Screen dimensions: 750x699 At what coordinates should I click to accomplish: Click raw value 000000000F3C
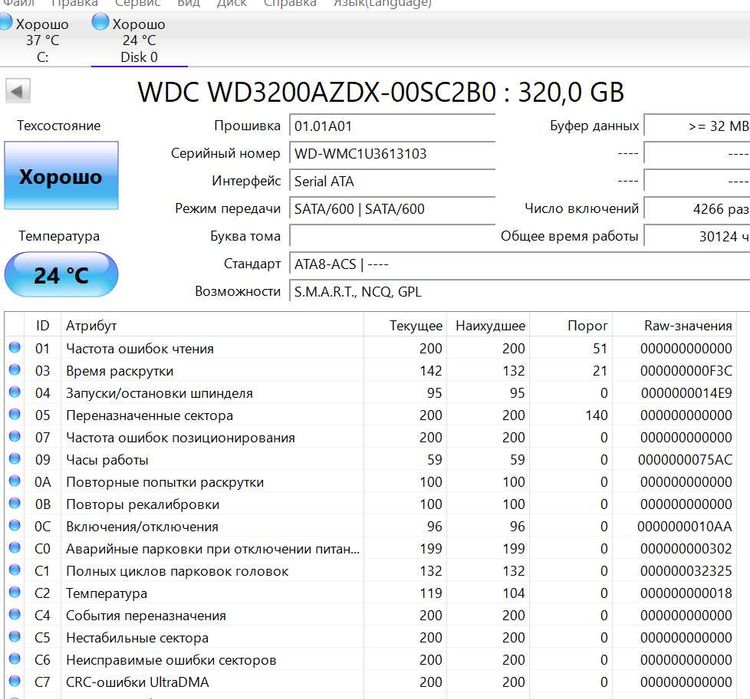[686, 371]
